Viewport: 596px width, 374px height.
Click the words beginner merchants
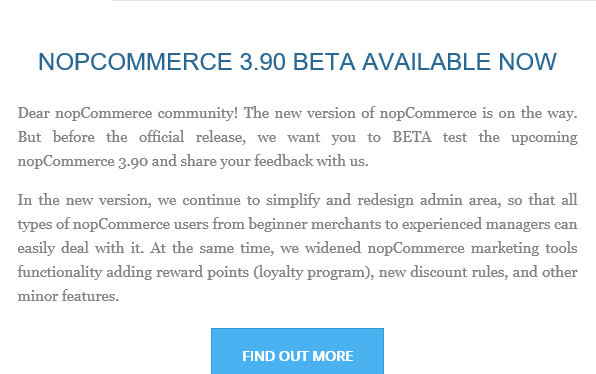[315, 224]
